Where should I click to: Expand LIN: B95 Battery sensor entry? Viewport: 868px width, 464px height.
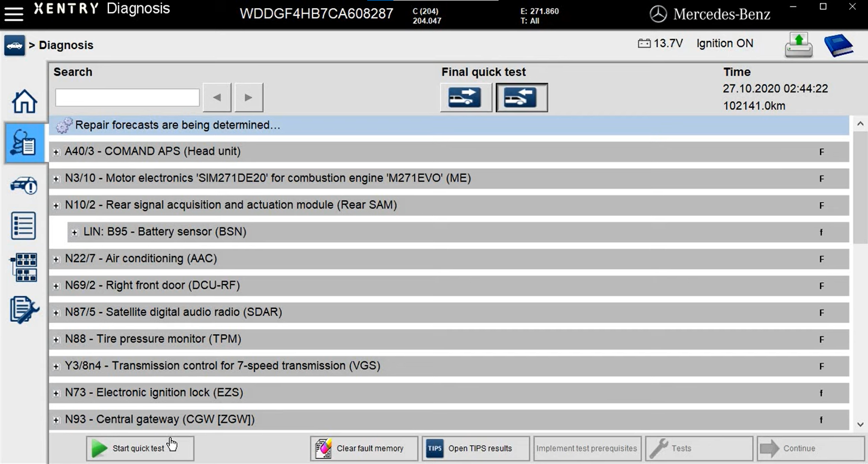[x=75, y=233]
